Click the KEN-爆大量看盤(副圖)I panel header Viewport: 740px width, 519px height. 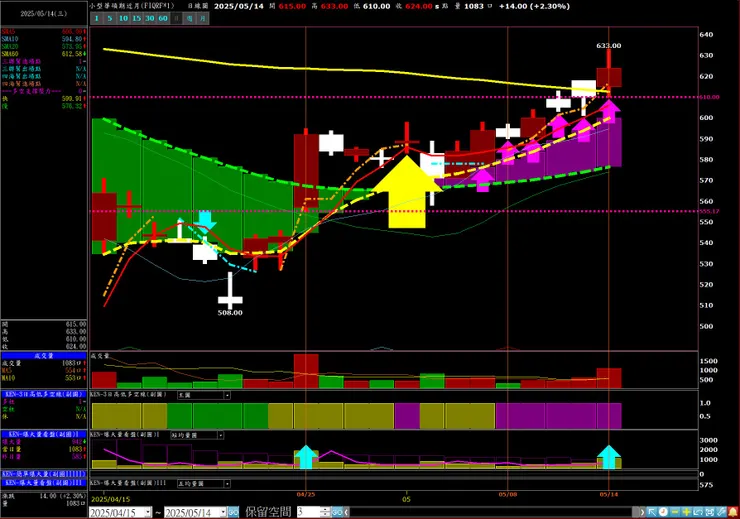point(44,434)
